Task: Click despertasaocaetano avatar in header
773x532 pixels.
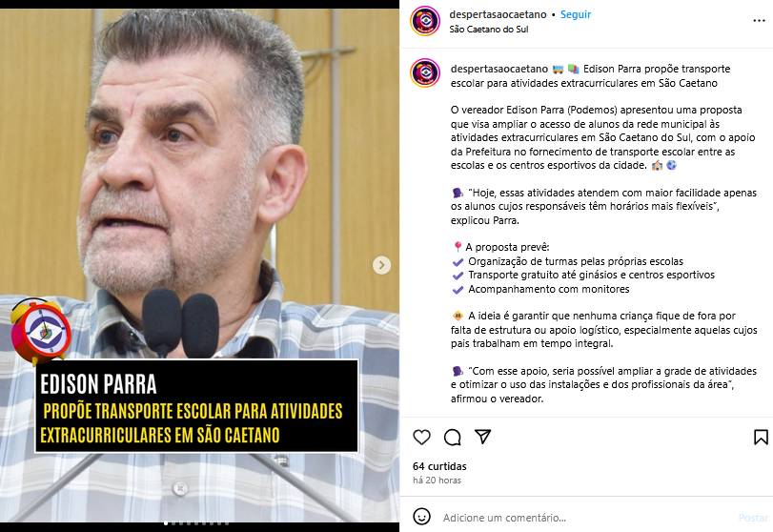Action: click(425, 21)
